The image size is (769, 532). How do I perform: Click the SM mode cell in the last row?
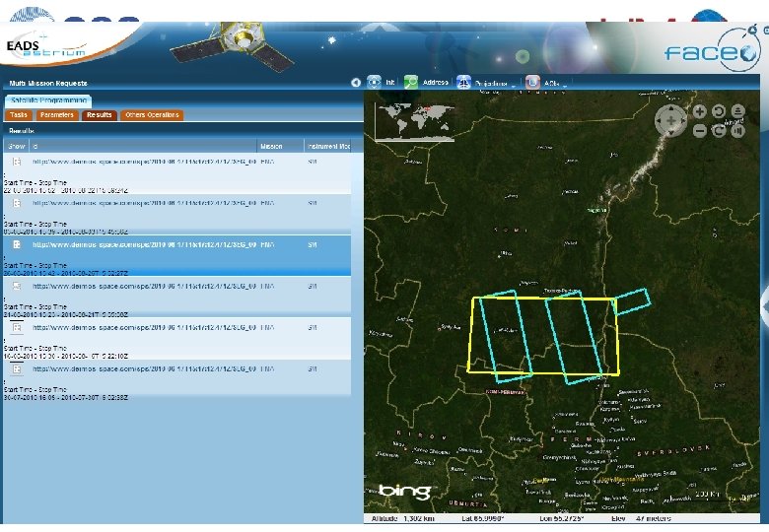[x=313, y=368]
